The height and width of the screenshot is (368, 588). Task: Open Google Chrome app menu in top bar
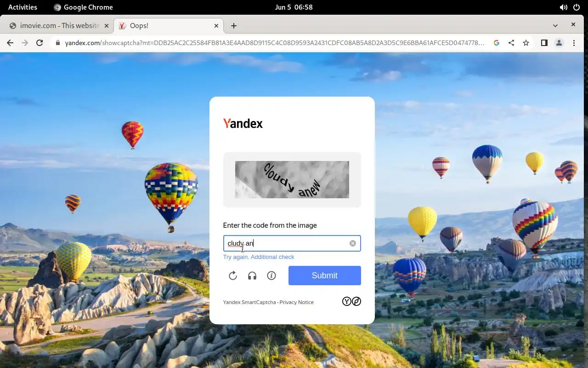coord(83,7)
